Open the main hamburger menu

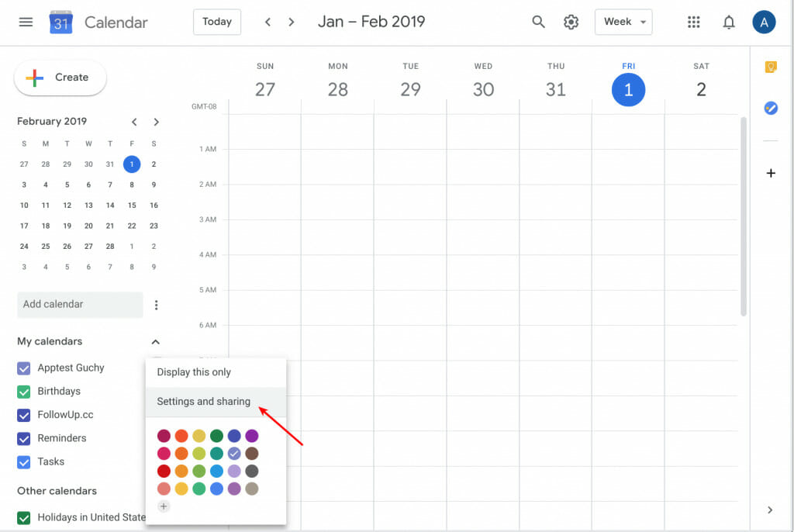click(x=26, y=21)
